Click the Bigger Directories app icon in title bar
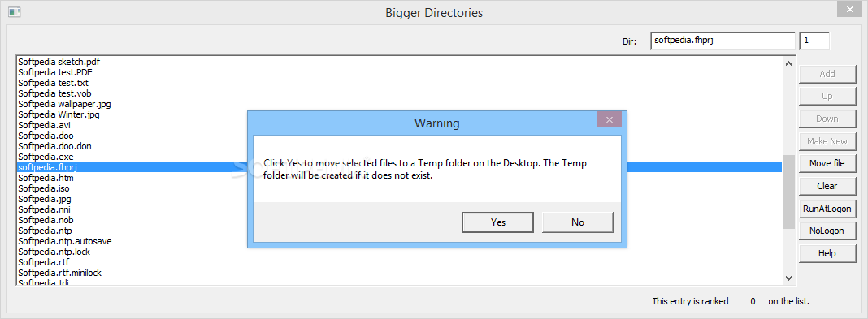 click(15, 11)
